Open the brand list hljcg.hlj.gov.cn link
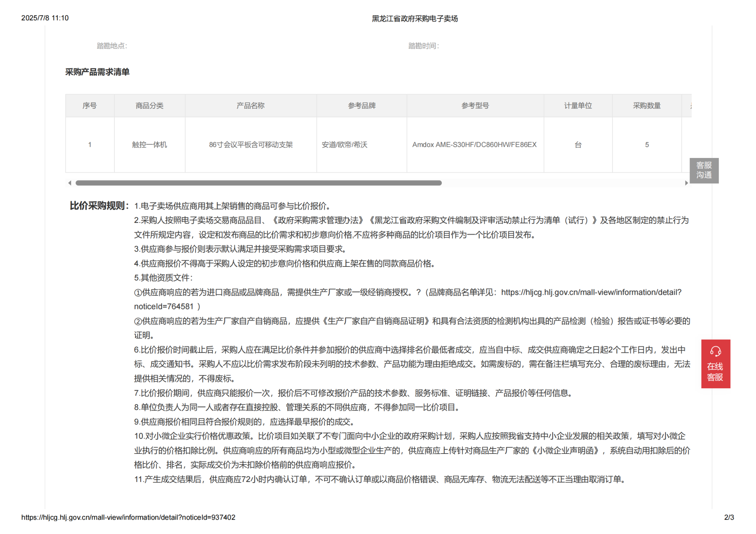The width and height of the screenshot is (756, 534). (591, 292)
